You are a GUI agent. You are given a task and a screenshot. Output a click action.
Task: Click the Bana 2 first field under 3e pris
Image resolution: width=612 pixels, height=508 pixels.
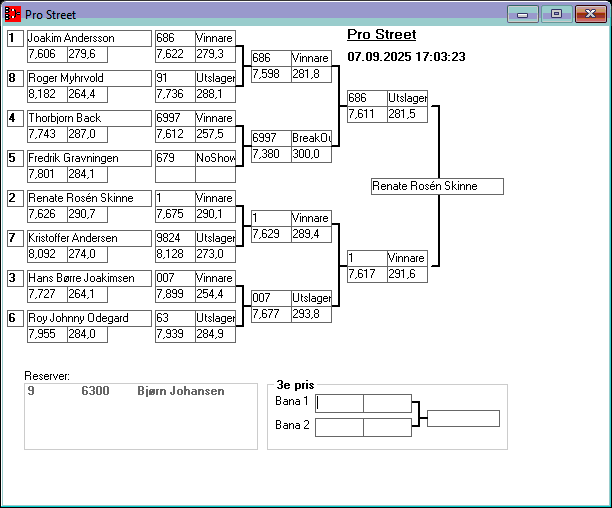pyautogui.click(x=339, y=427)
